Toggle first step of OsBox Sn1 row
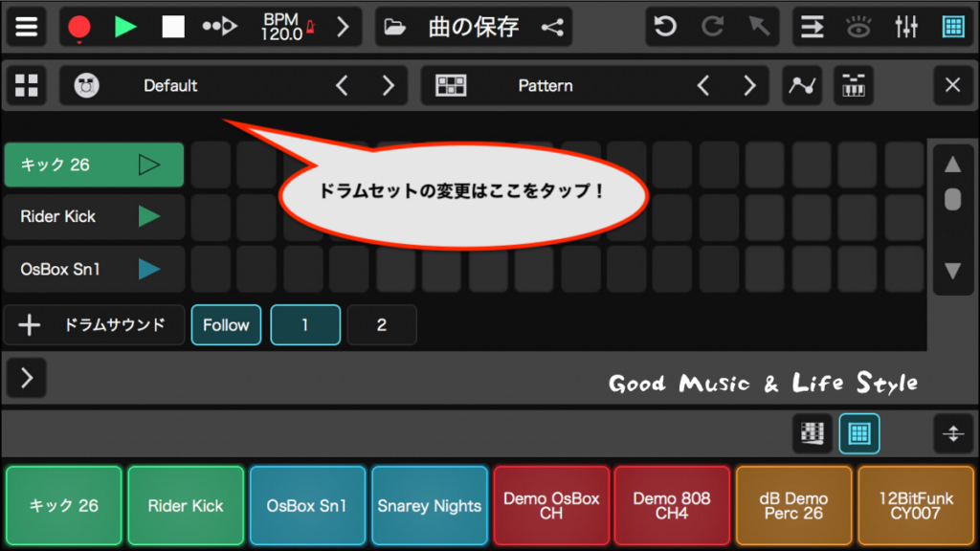980x551 pixels. (212, 269)
